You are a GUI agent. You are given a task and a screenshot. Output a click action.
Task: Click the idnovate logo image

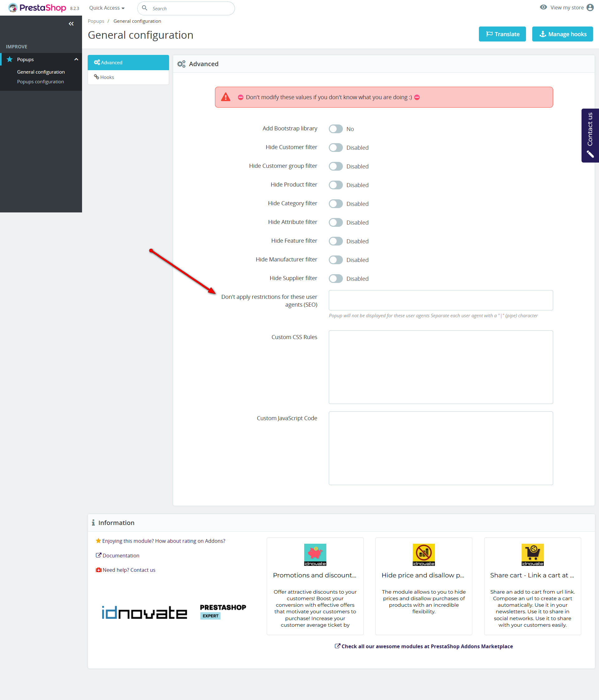tap(144, 613)
